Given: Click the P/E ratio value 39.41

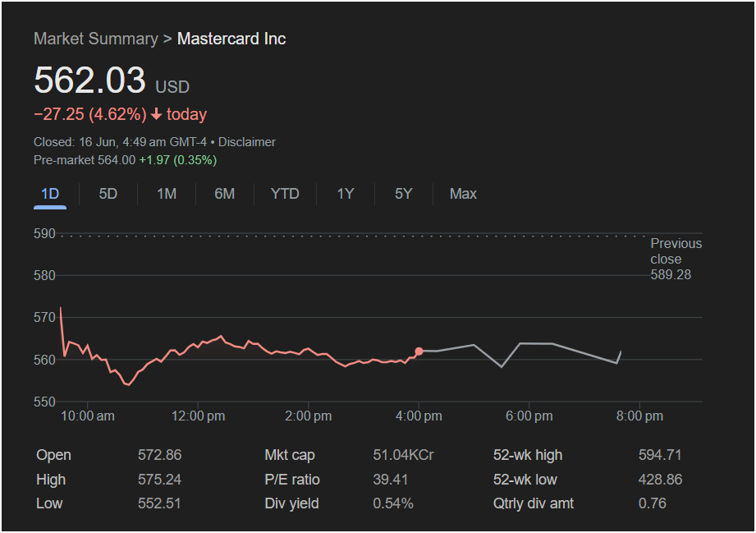Looking at the screenshot, I should pyautogui.click(x=390, y=480).
